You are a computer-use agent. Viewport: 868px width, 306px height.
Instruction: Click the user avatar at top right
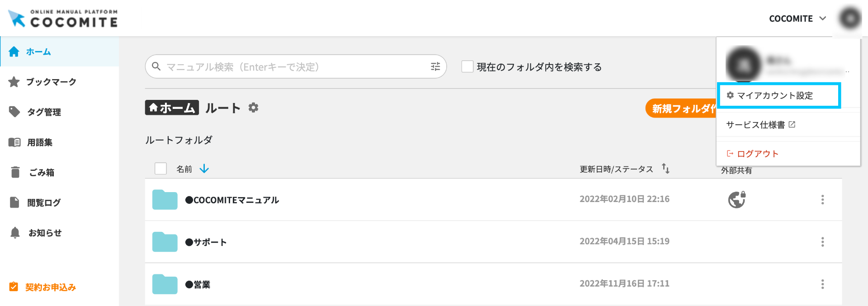[x=849, y=19]
